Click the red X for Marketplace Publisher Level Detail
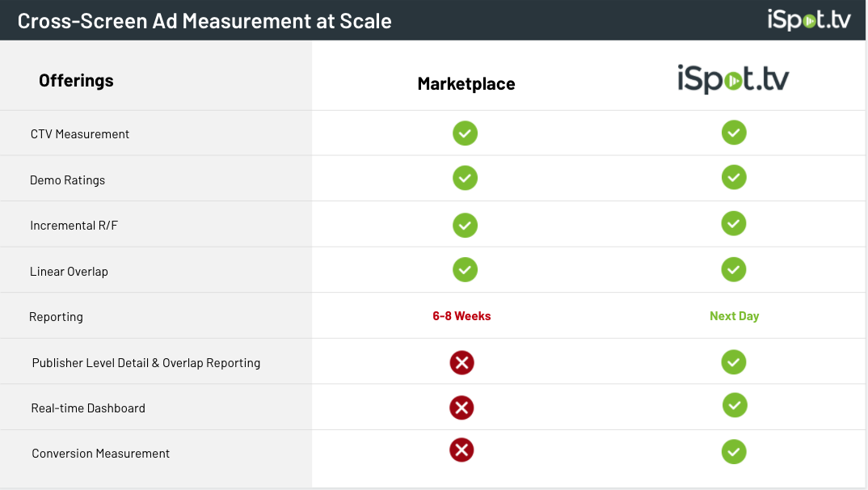 pos(461,363)
